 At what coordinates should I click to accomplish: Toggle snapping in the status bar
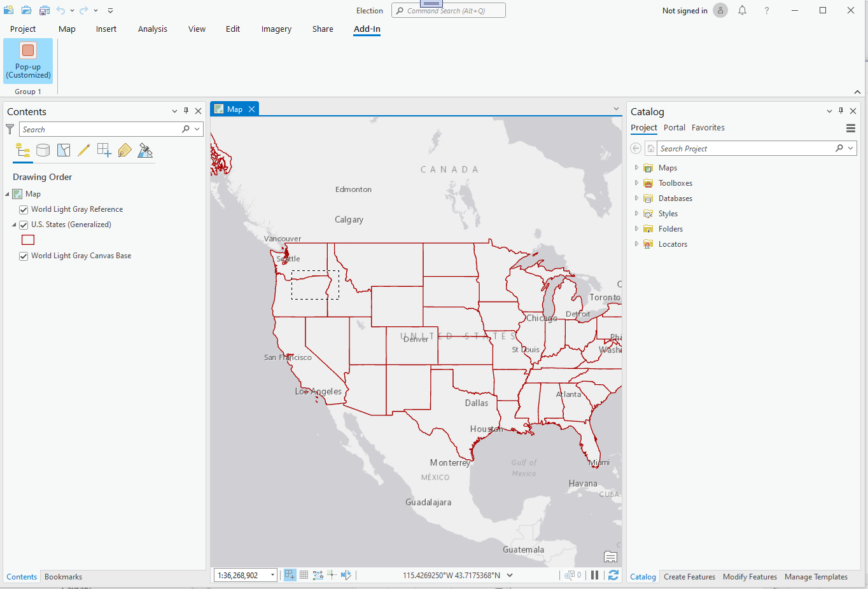[x=332, y=574]
